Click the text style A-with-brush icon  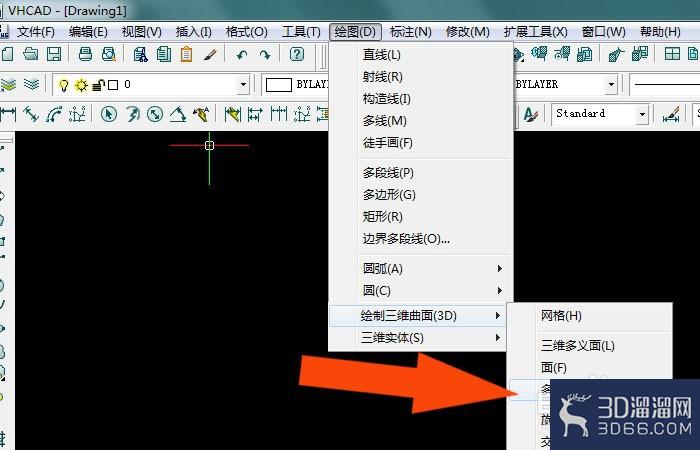530,115
